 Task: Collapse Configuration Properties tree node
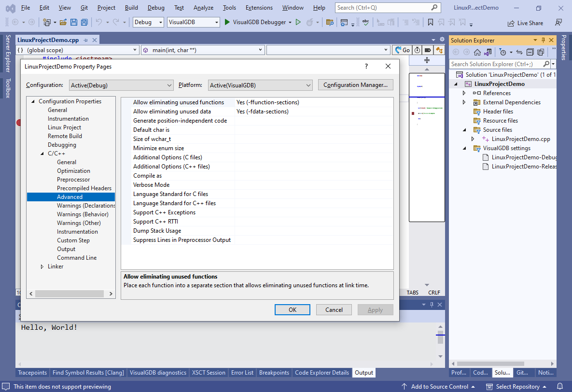33,101
